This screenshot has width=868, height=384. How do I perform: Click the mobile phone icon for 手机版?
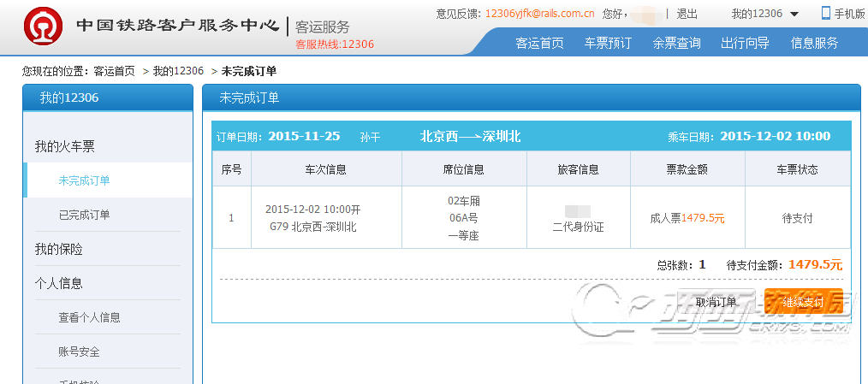click(826, 14)
